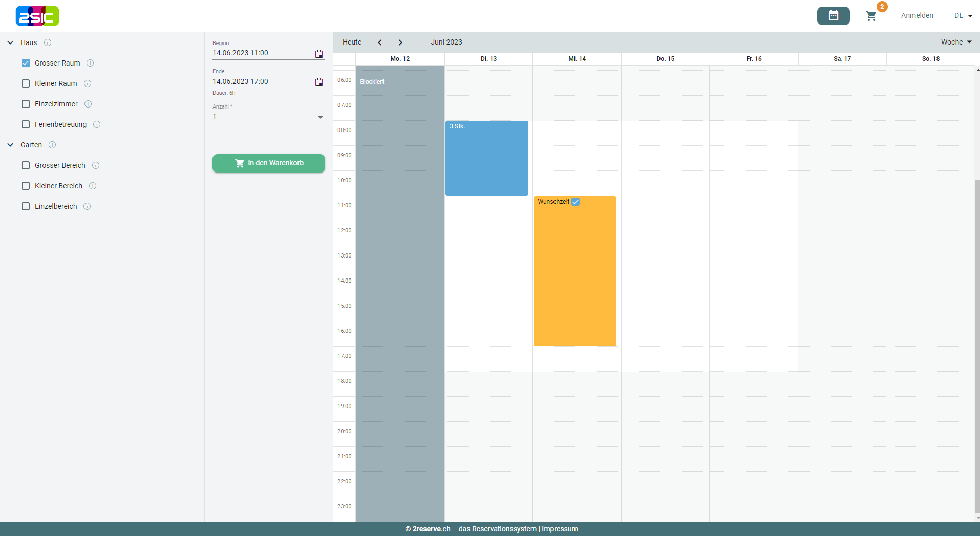Select the orange Wunschzeit block
Image resolution: width=980 pixels, height=536 pixels.
[574, 271]
